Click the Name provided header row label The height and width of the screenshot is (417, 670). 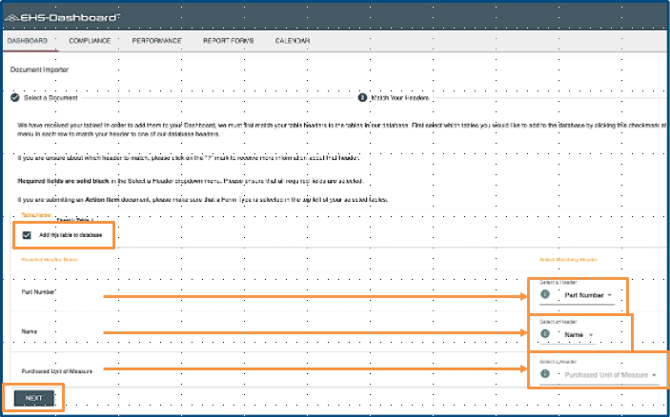[29, 329]
